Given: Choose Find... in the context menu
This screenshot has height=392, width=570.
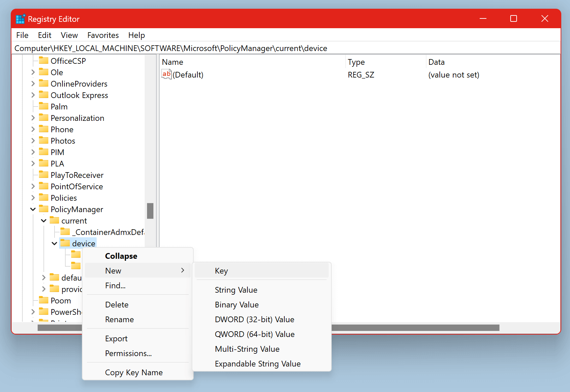Looking at the screenshot, I should click(138, 285).
